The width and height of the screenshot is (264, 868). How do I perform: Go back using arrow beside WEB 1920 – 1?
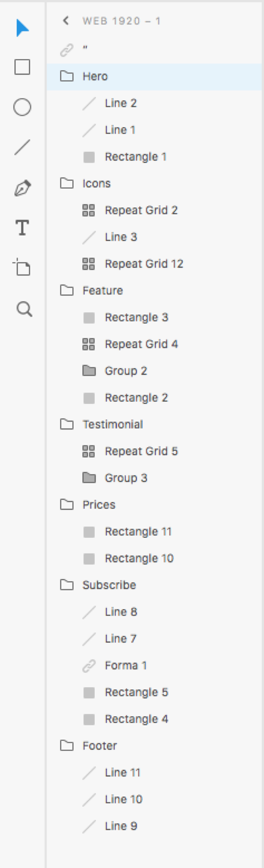[x=65, y=20]
